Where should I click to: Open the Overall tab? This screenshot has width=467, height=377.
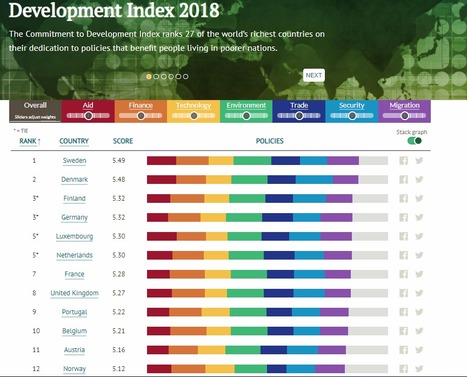(35, 111)
